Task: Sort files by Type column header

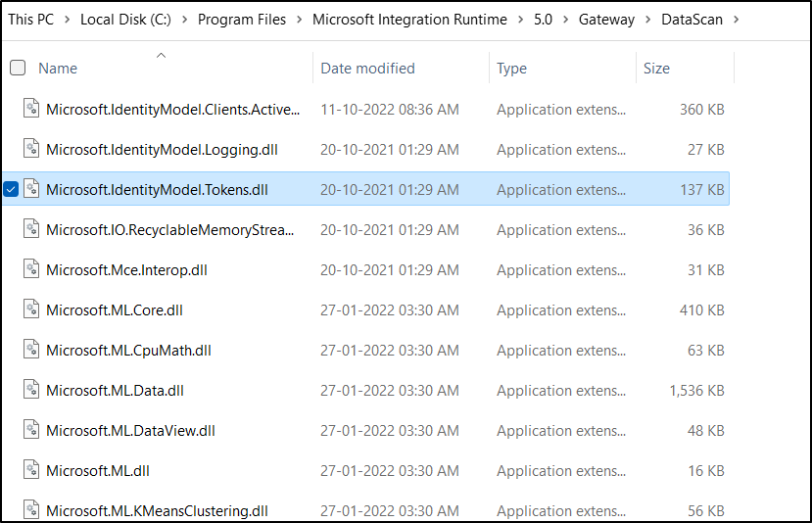Action: 511,69
